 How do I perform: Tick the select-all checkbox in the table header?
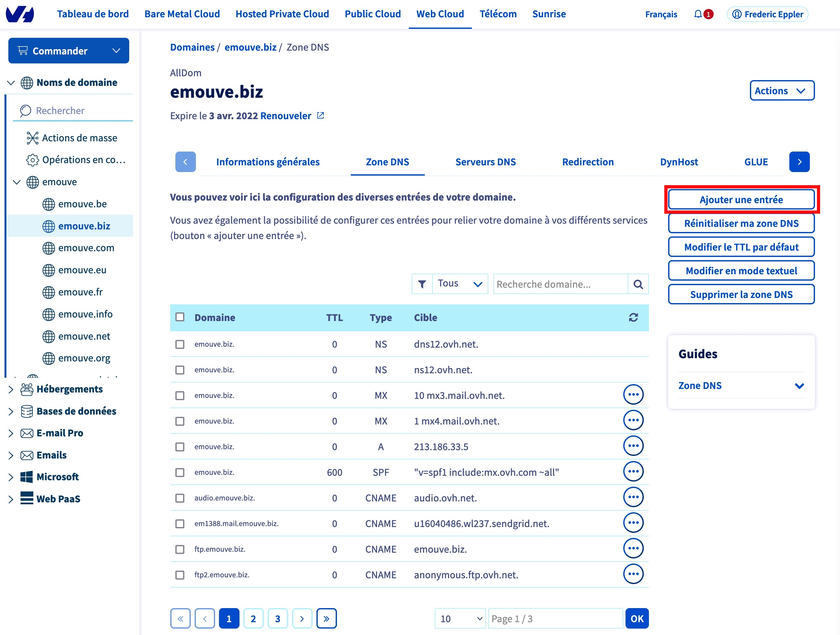coord(180,317)
